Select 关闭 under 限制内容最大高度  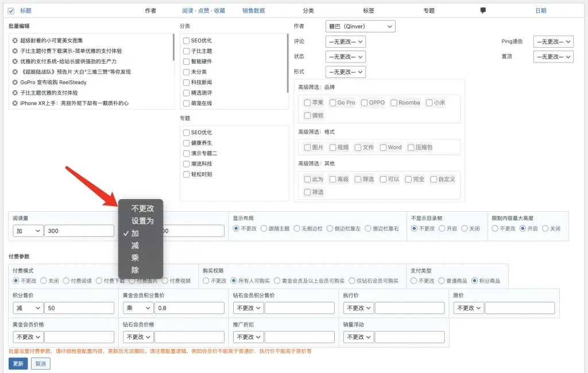[x=546, y=228]
